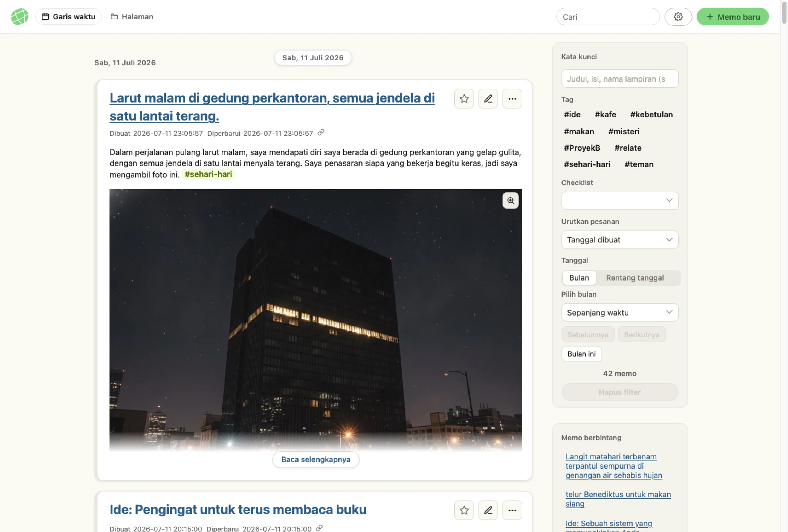Click the floating 'Sab, 11 Juli 2026' date pill
788x532 pixels.
click(x=313, y=58)
